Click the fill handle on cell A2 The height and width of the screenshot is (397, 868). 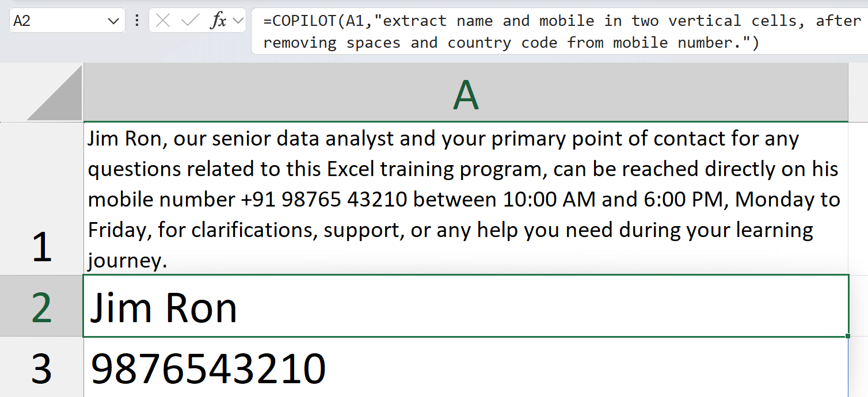pyautogui.click(x=848, y=336)
